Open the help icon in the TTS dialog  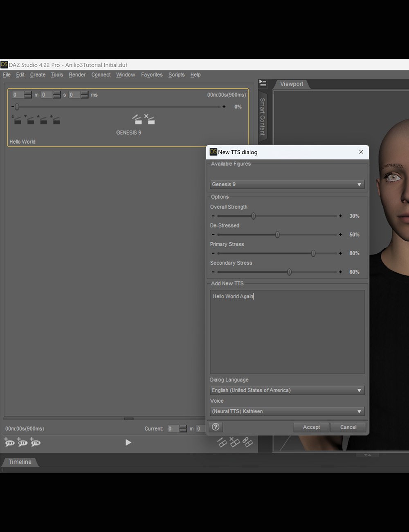pyautogui.click(x=216, y=427)
